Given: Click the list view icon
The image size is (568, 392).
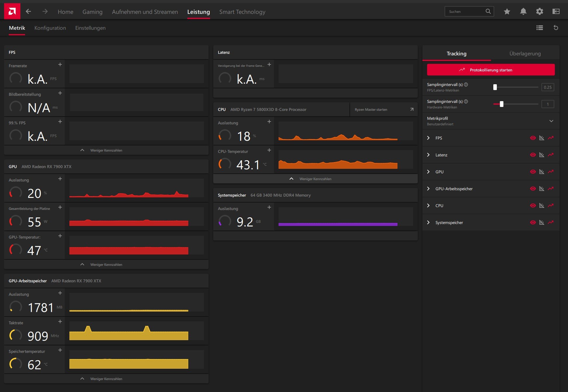Looking at the screenshot, I should [539, 28].
